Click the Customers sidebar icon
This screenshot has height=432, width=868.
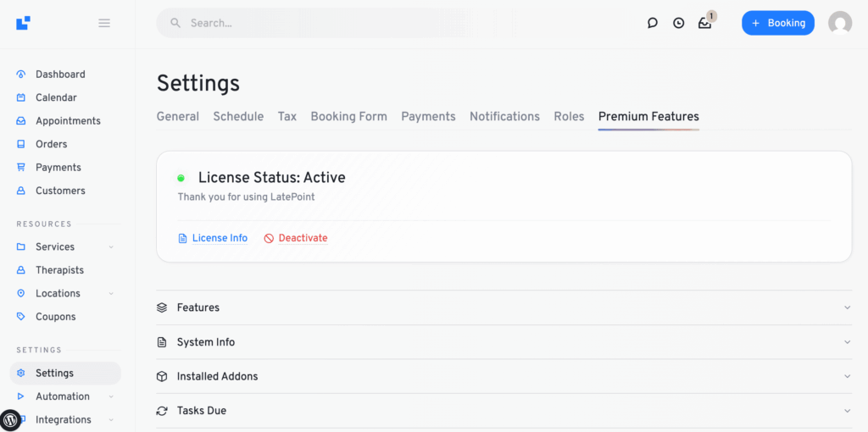click(21, 191)
